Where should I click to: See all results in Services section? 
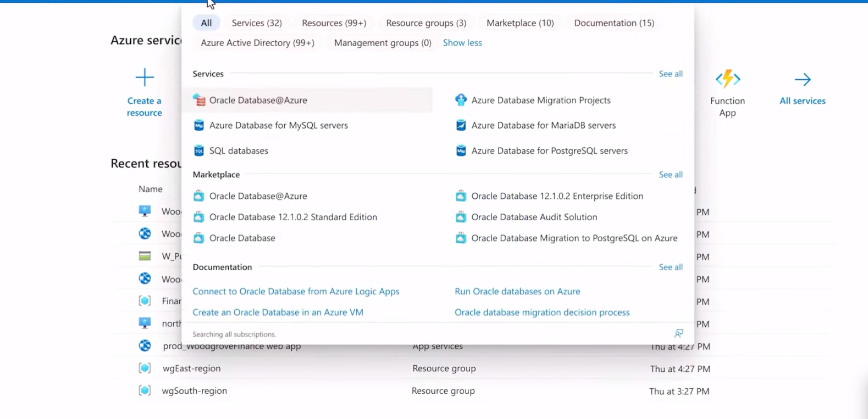tap(671, 74)
